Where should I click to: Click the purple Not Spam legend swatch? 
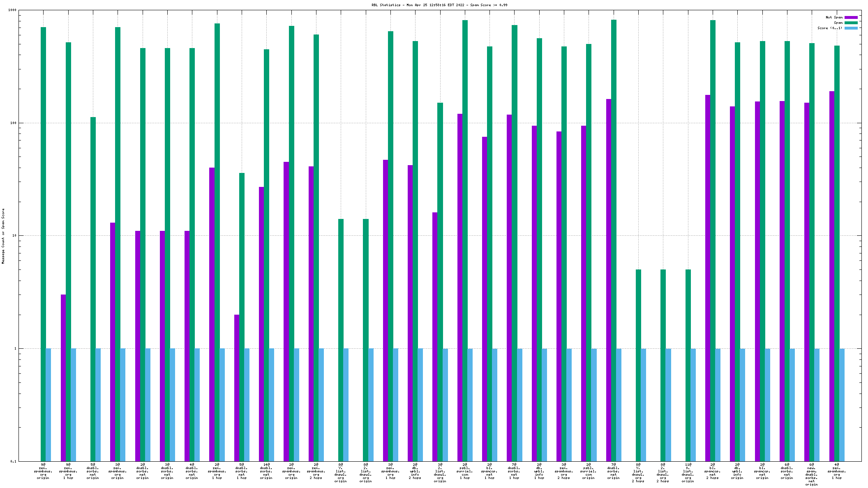[x=851, y=17]
